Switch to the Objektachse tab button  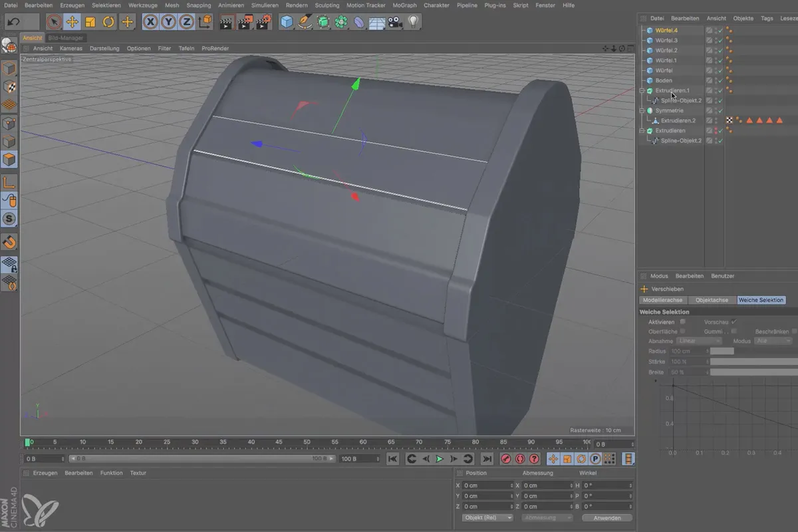(712, 300)
